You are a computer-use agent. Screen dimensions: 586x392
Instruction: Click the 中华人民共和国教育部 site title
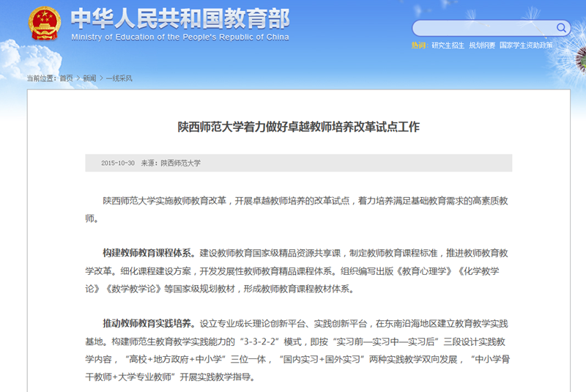[180, 18]
